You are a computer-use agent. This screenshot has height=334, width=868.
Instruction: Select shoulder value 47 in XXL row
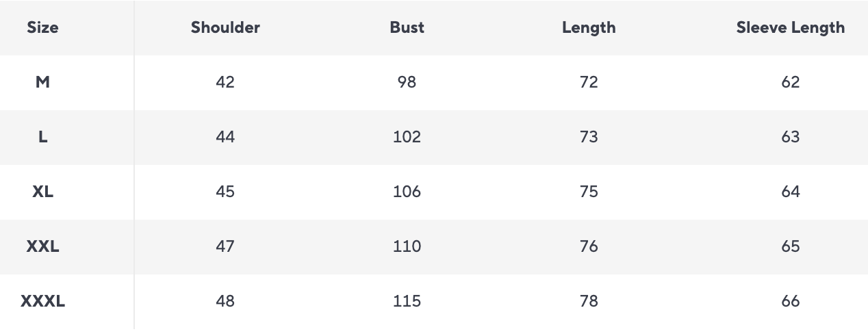click(225, 246)
